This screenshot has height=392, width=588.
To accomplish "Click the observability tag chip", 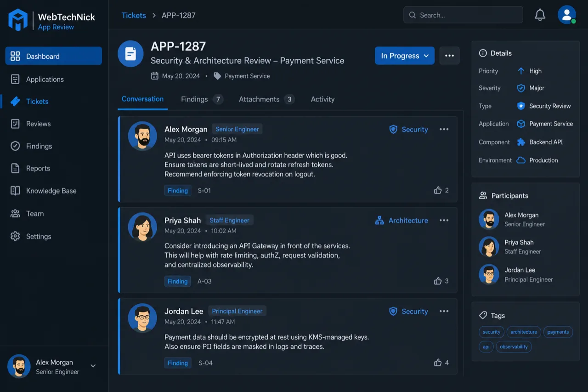I will point(514,347).
